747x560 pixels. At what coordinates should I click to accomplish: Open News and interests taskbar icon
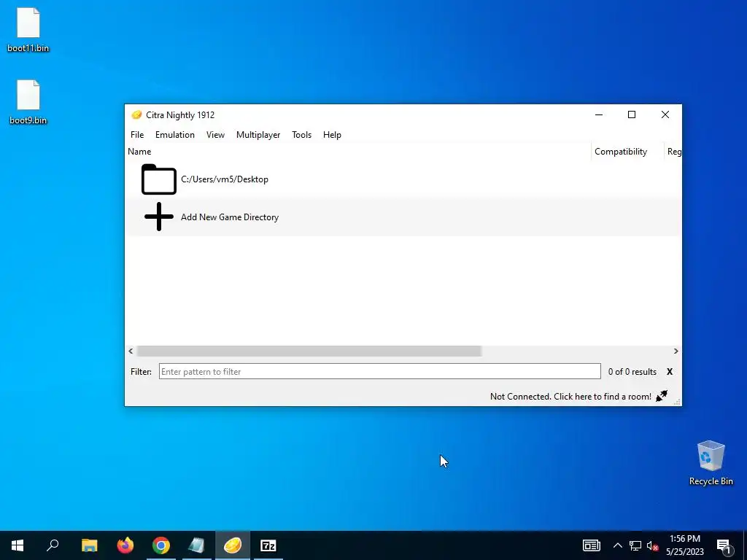[x=591, y=545]
